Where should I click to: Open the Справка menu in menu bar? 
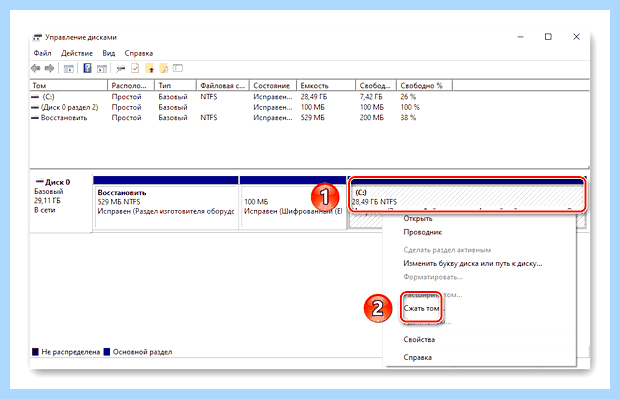coord(139,53)
